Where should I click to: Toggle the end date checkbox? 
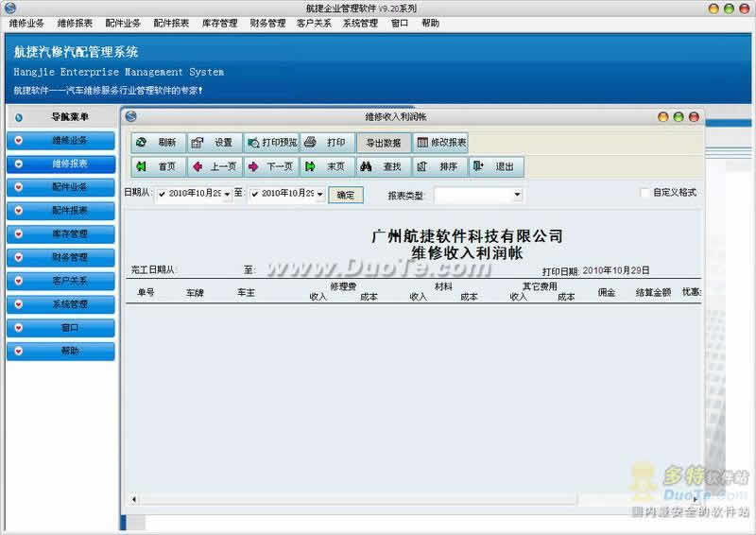255,194
